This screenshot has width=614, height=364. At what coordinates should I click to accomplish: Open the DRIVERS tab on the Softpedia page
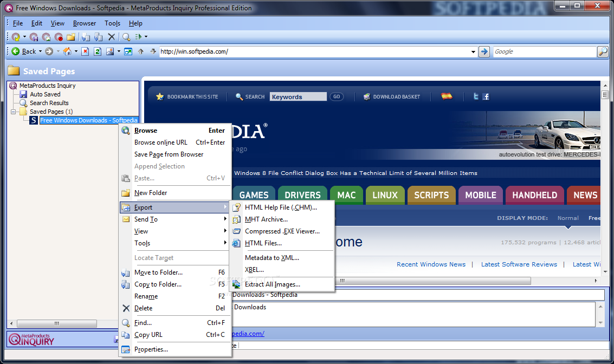click(x=303, y=195)
